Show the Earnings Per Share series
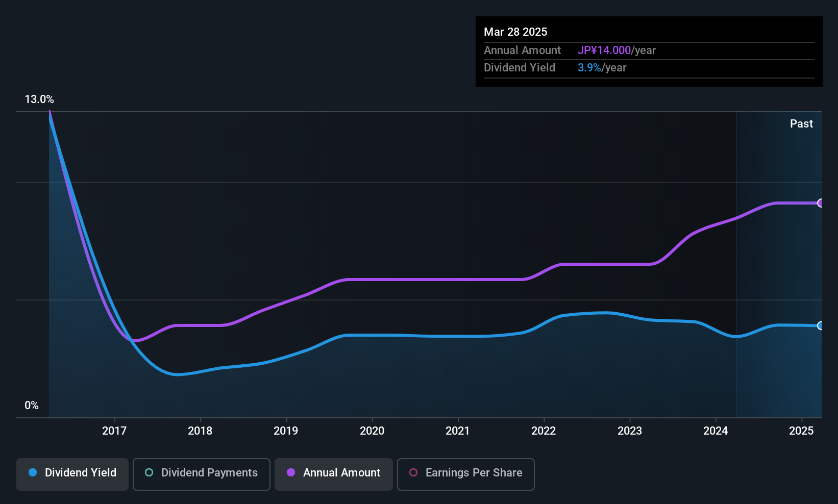The width and height of the screenshot is (838, 504). tap(465, 473)
